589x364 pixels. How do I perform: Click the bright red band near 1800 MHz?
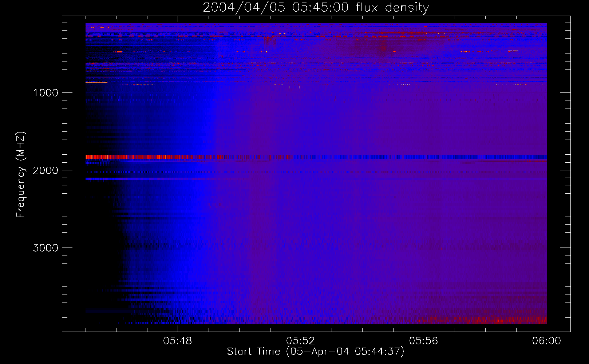click(x=187, y=157)
